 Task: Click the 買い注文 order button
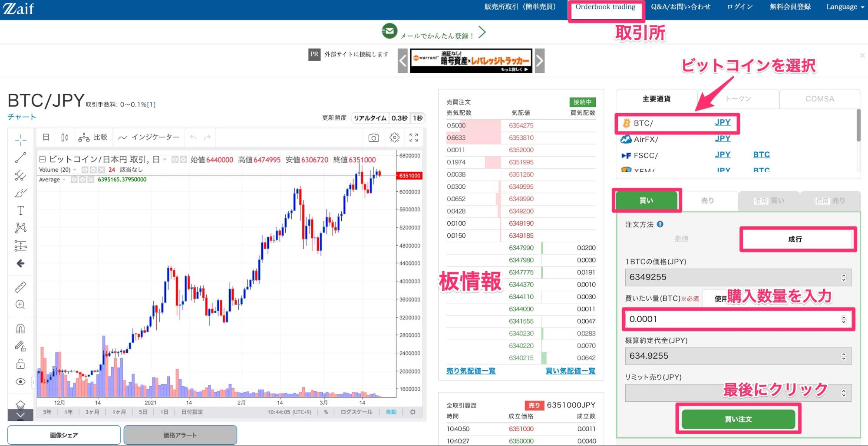click(738, 419)
